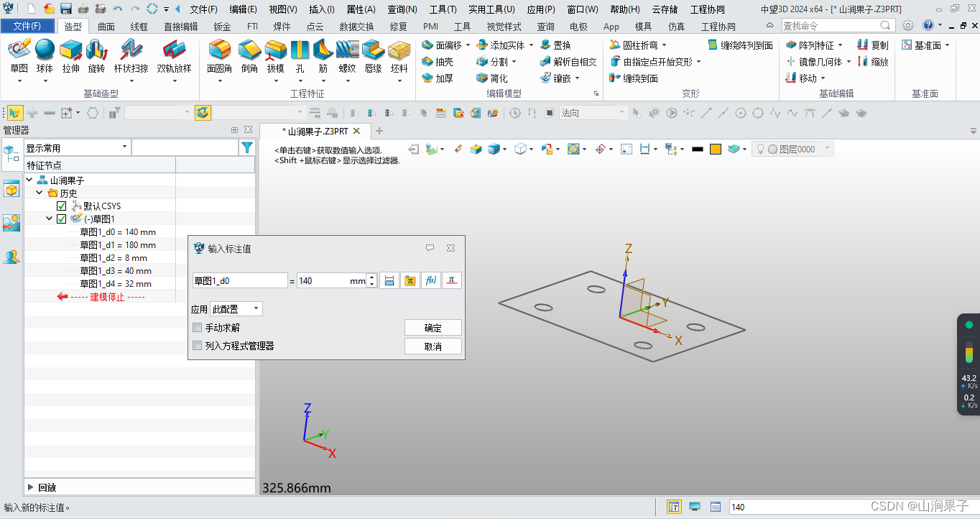Viewport: 980px width, 519px height.
Task: Select the 倒角 chamfer tool
Action: [x=249, y=56]
